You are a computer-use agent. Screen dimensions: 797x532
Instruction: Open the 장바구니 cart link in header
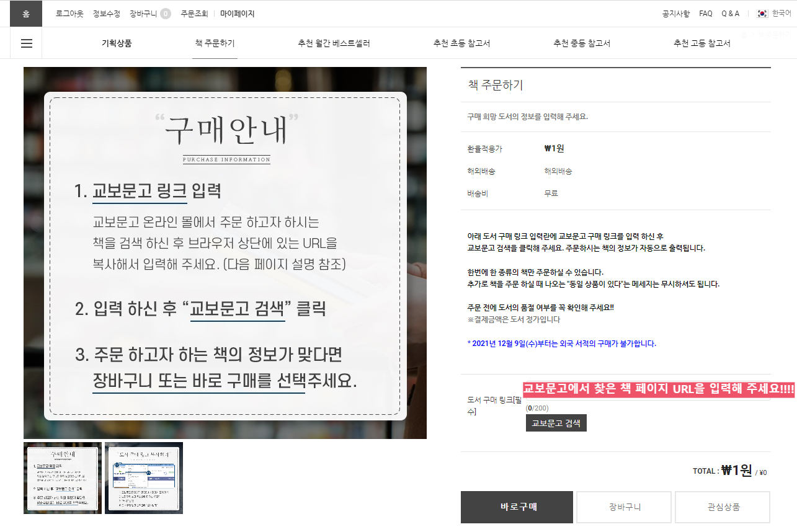point(144,14)
